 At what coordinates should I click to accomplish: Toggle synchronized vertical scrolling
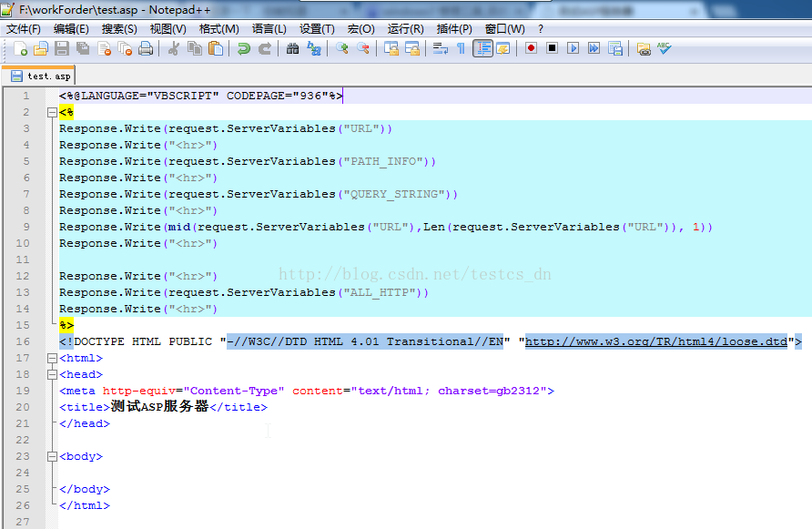tap(391, 48)
